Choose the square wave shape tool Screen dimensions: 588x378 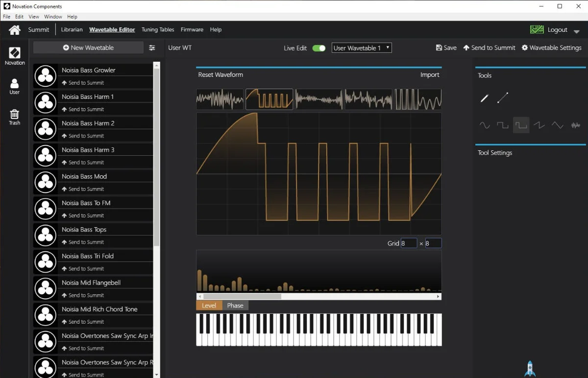[x=503, y=125]
